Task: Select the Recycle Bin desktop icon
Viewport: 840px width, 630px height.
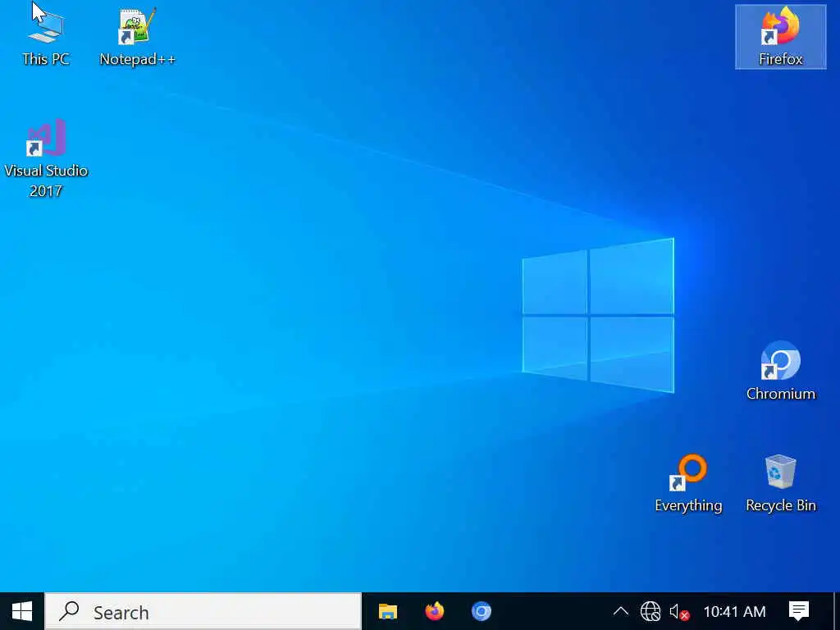Action: 781,483
